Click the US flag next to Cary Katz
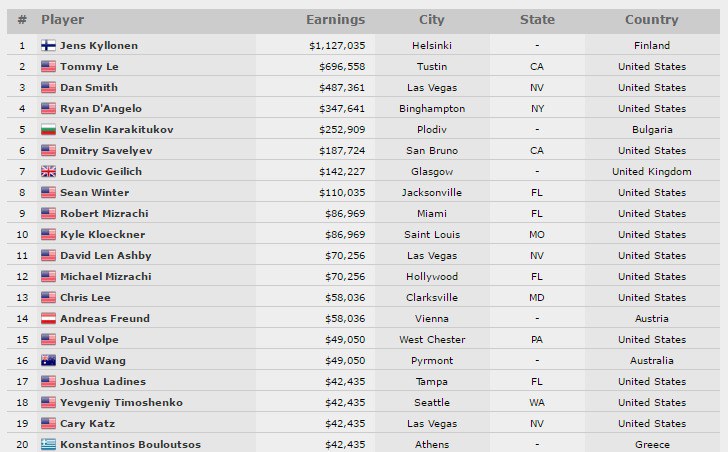Screen dimensions: 728x452 coord(48,424)
